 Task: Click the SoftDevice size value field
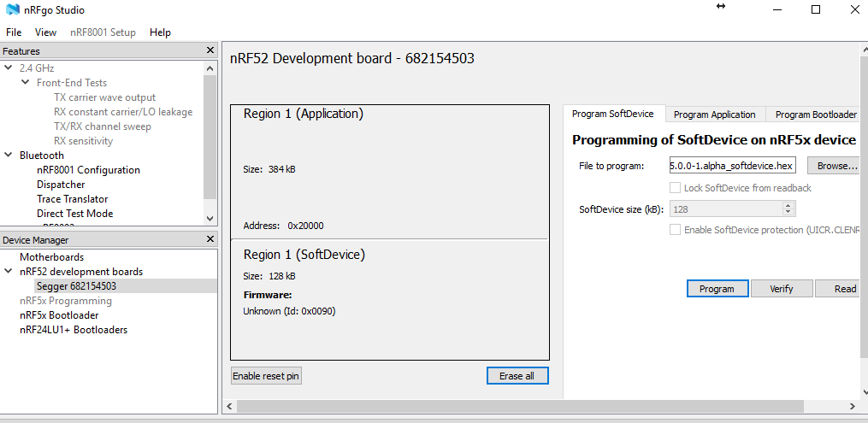[726, 209]
